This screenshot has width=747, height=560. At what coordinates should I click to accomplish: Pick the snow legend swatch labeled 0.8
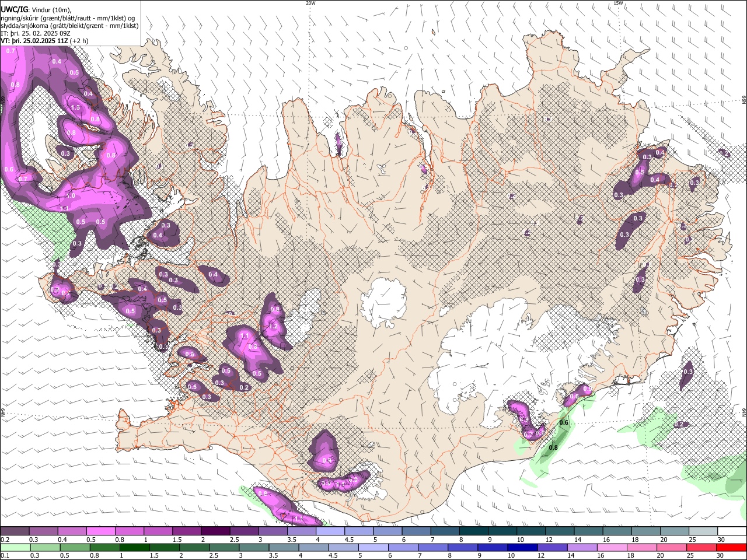pyautogui.click(x=129, y=531)
